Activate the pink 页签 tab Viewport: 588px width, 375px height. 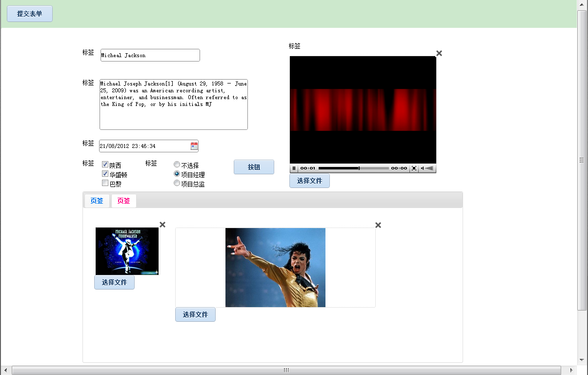[123, 201]
